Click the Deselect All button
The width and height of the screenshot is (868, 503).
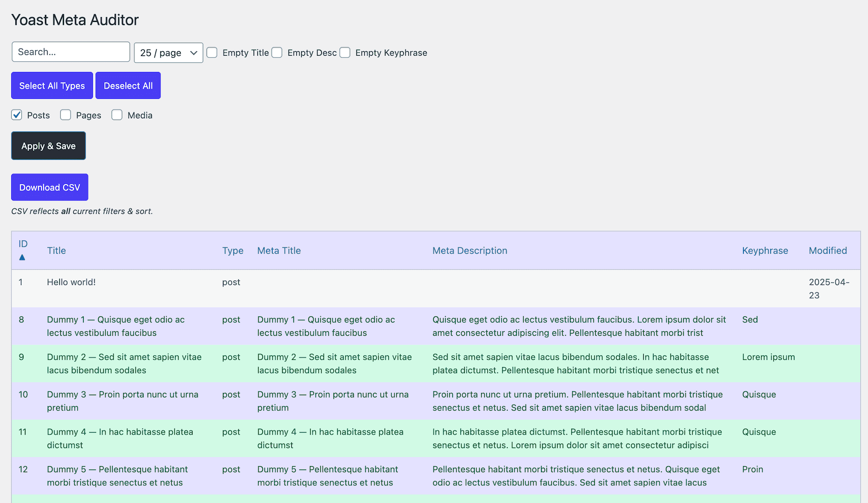(128, 86)
